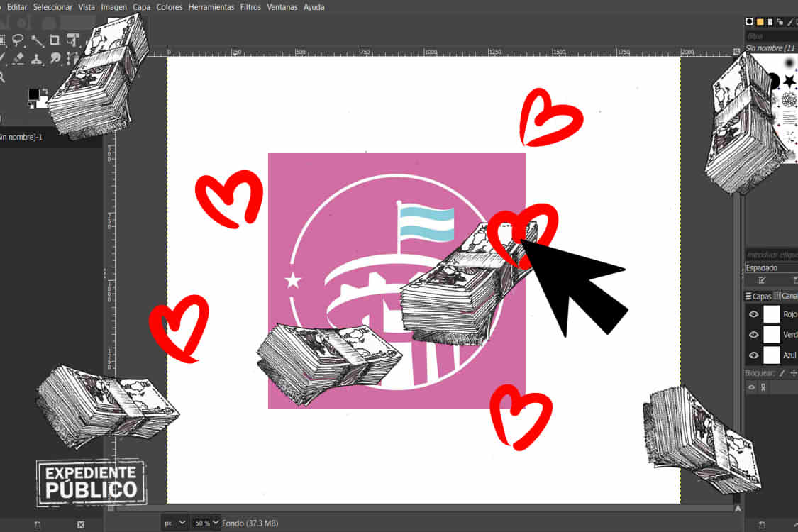Screen dimensions: 798x532
Task: Select the Crop tool
Action: pos(55,40)
